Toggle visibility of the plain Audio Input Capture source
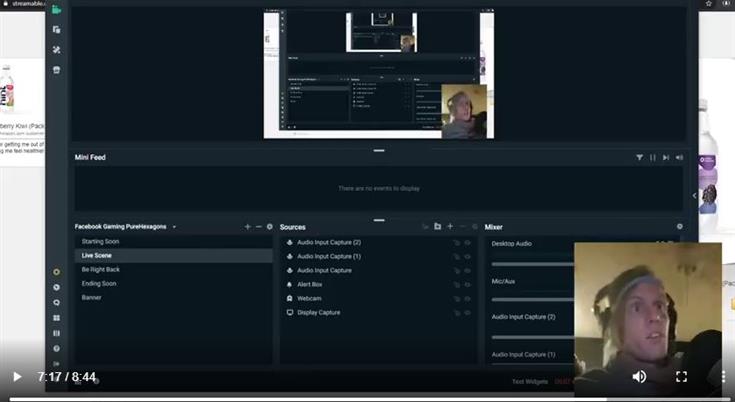The image size is (735, 402). pyautogui.click(x=467, y=271)
